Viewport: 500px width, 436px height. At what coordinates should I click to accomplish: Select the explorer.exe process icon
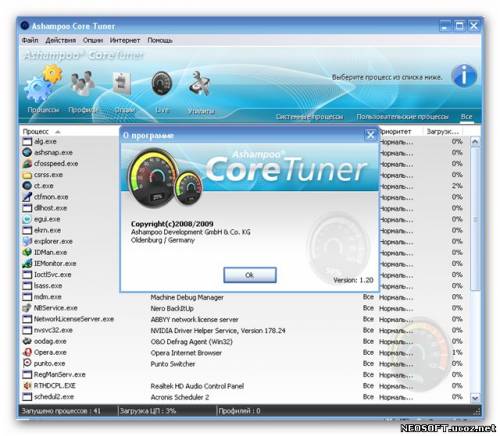[27, 241]
